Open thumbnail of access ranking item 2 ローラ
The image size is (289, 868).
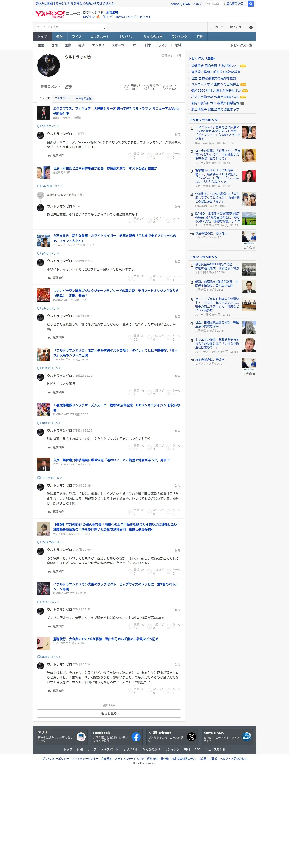coord(249,156)
